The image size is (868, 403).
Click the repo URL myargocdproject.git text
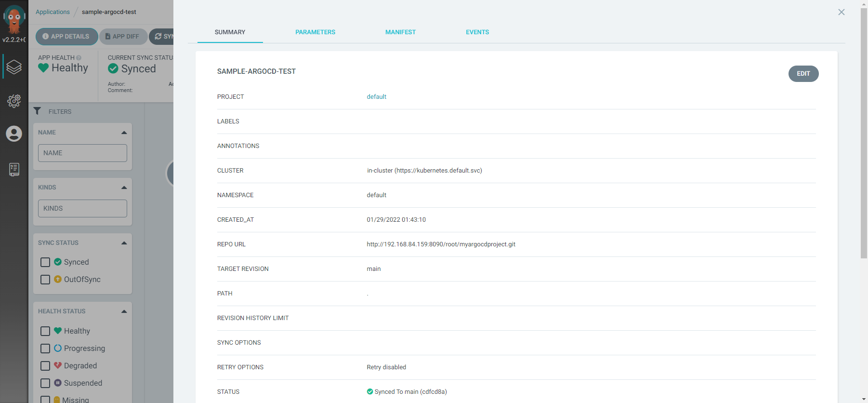[441, 244]
